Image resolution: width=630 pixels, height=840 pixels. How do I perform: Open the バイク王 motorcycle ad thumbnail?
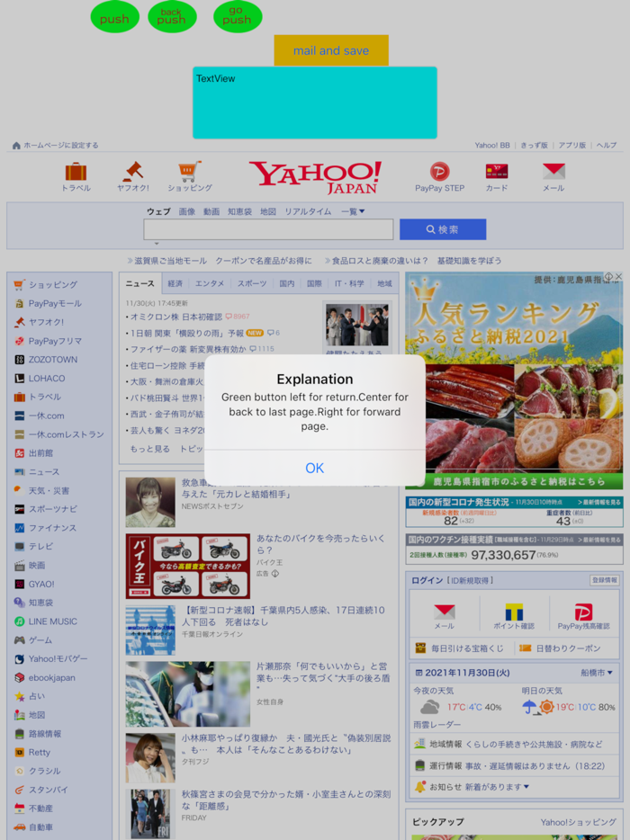pos(188,566)
